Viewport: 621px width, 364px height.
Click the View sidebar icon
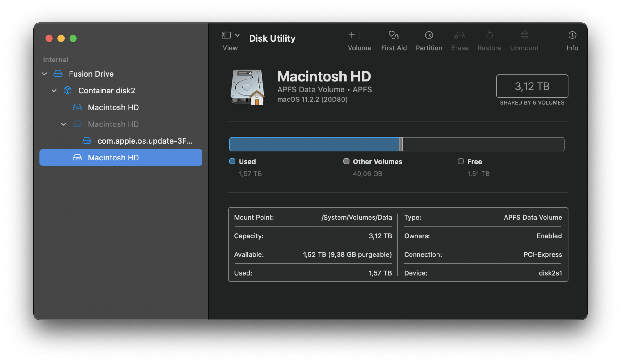[226, 35]
